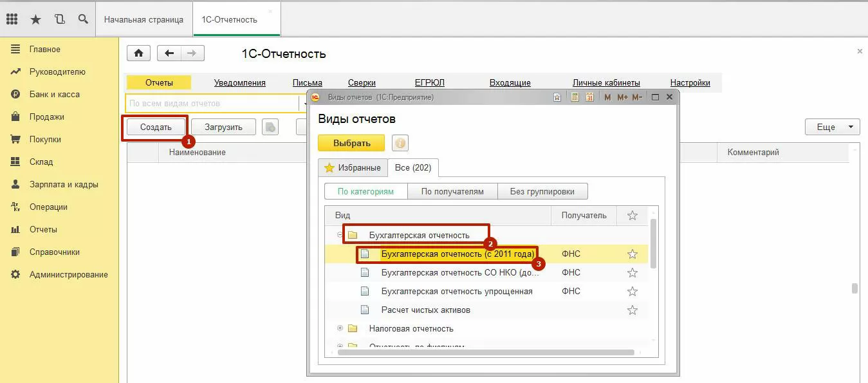The height and width of the screenshot is (383, 868).
Task: Click the yellow Выбрать button
Action: [x=351, y=143]
